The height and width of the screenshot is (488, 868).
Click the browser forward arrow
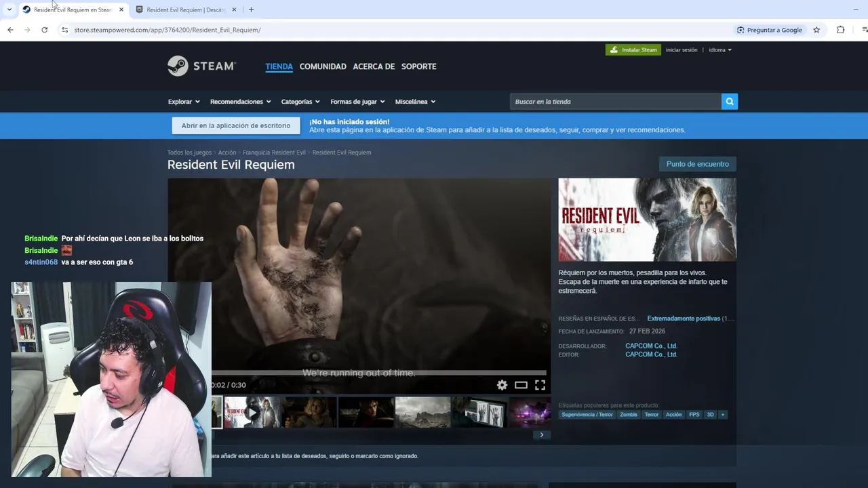(27, 30)
